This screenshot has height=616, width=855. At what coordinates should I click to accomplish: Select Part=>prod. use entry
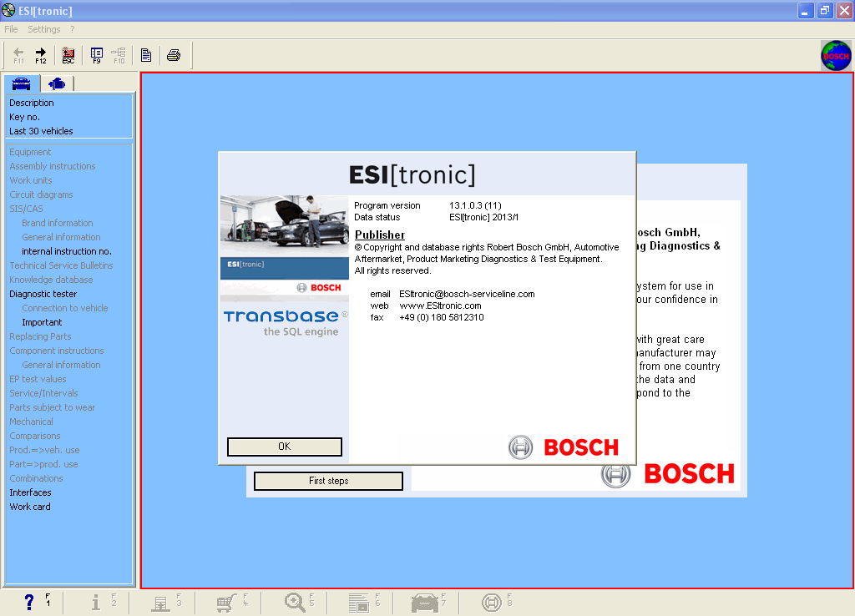[x=43, y=464]
